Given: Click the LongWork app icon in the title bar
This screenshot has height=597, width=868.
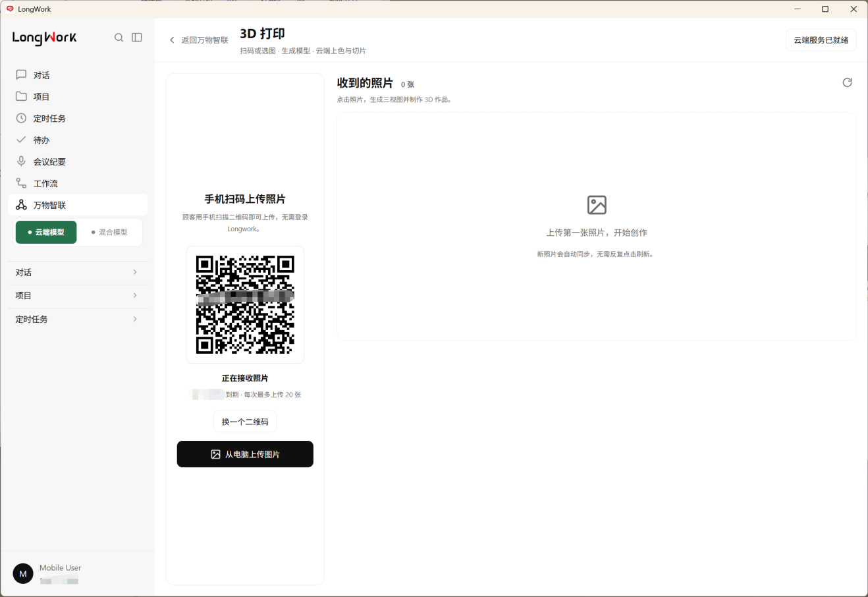Looking at the screenshot, I should [10, 9].
